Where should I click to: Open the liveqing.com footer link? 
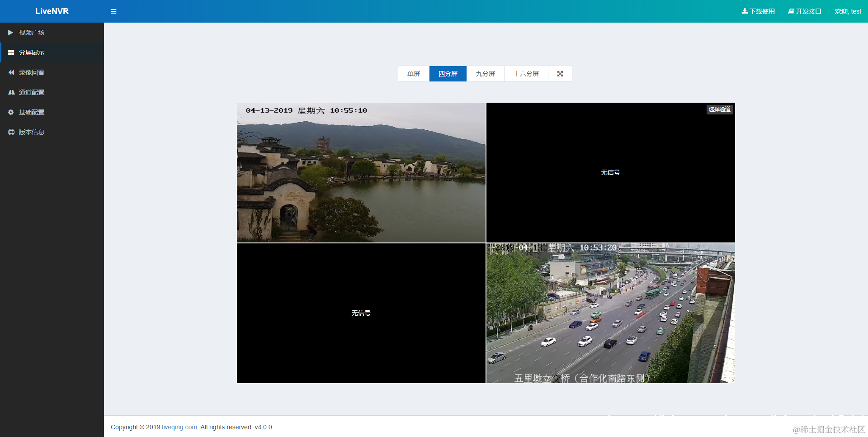click(x=179, y=427)
